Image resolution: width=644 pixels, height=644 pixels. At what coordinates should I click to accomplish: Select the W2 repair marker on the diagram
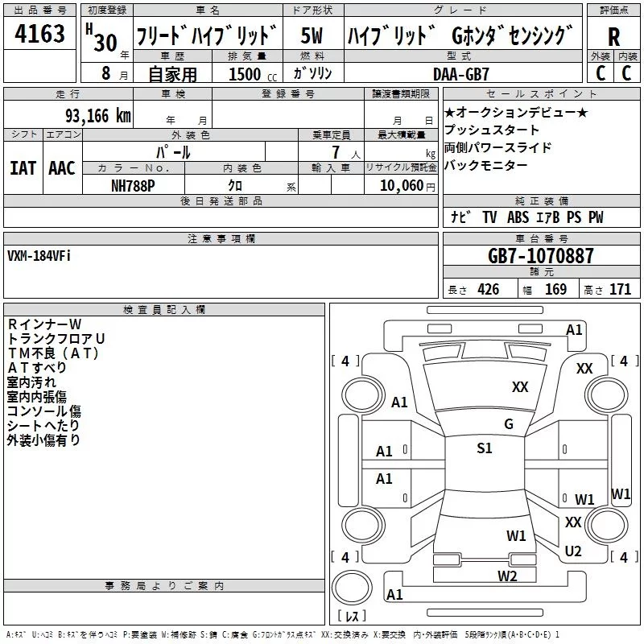click(x=506, y=576)
